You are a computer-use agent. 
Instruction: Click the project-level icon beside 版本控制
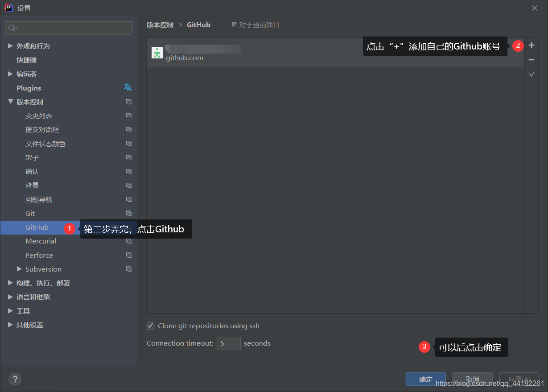point(129,102)
